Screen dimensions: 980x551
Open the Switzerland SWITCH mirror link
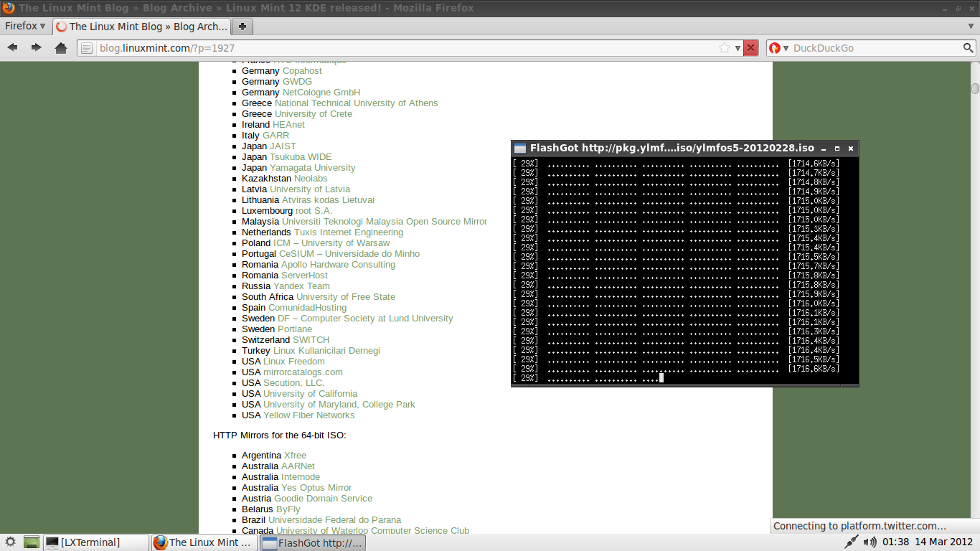pyautogui.click(x=311, y=339)
